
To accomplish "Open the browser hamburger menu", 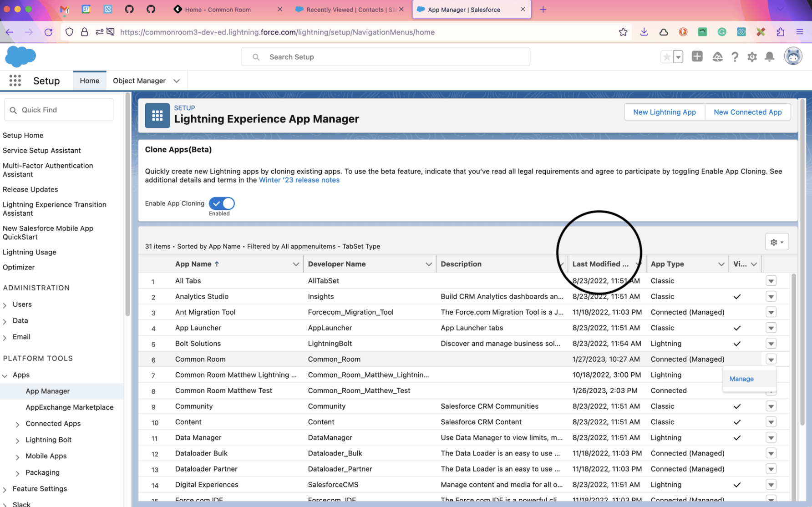I will point(800,32).
